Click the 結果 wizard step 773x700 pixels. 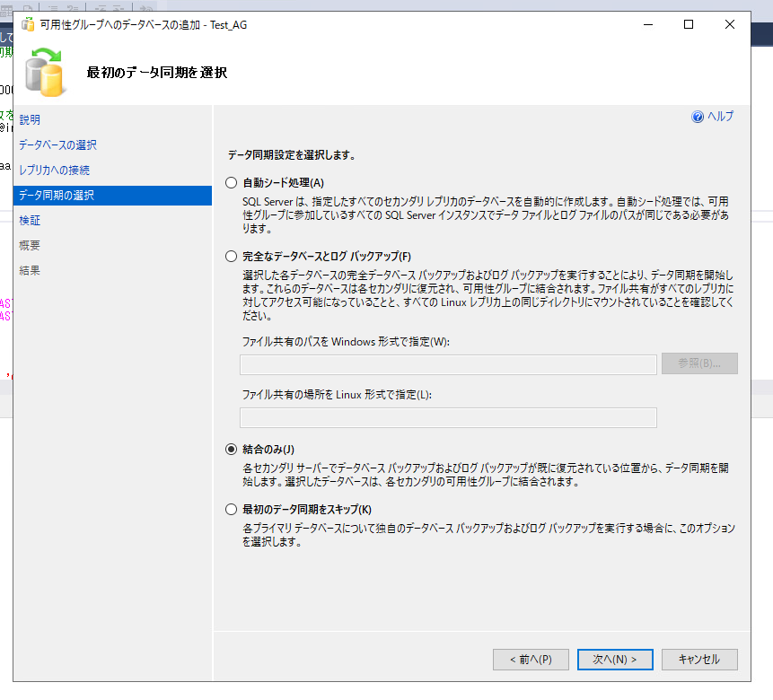click(x=30, y=271)
